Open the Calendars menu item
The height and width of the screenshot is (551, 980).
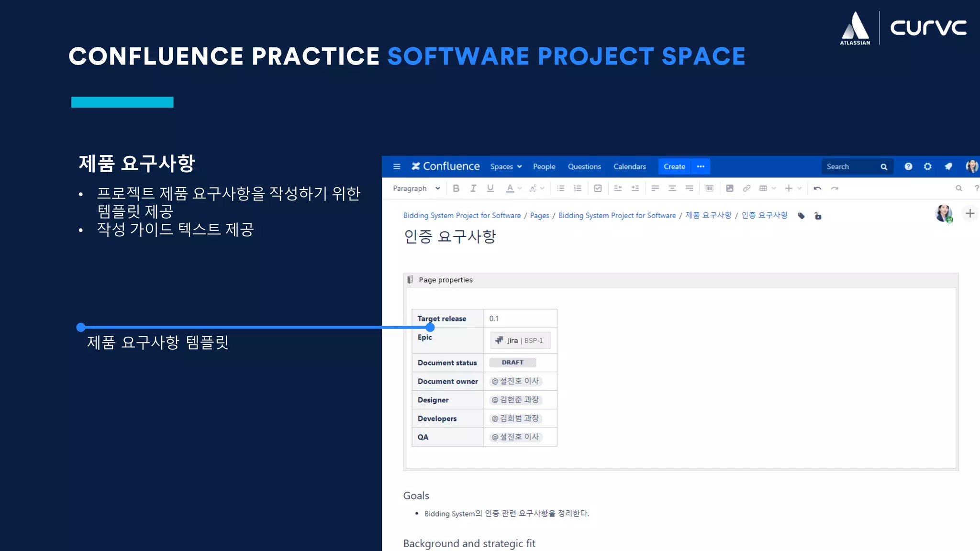point(630,166)
